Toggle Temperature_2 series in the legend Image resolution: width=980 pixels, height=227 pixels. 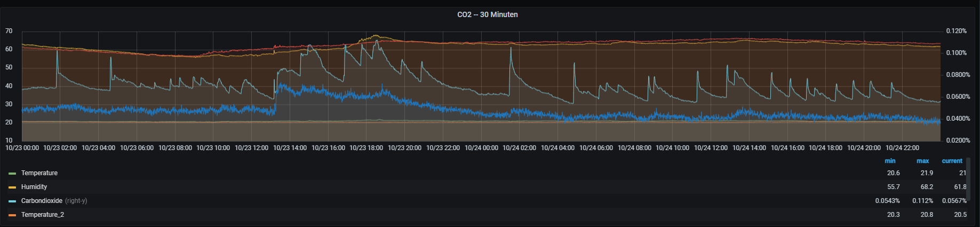[43, 215]
